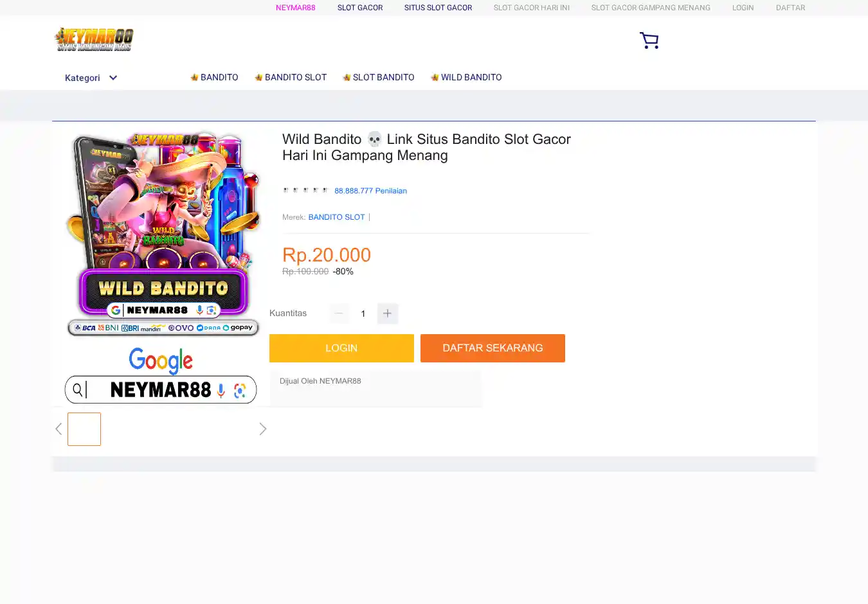
Task: Open the BANDITO SLOT brand link
Action: point(336,217)
